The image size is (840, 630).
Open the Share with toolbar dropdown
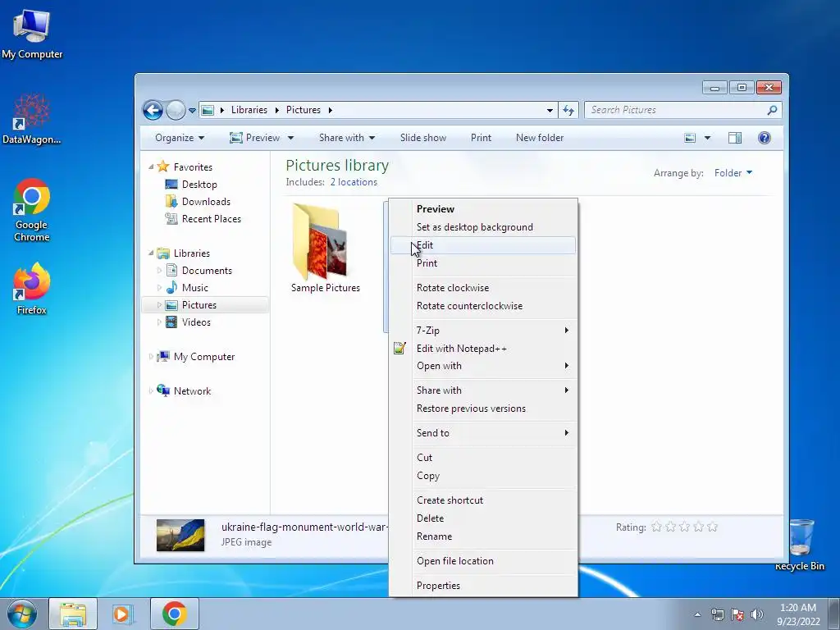(x=347, y=138)
